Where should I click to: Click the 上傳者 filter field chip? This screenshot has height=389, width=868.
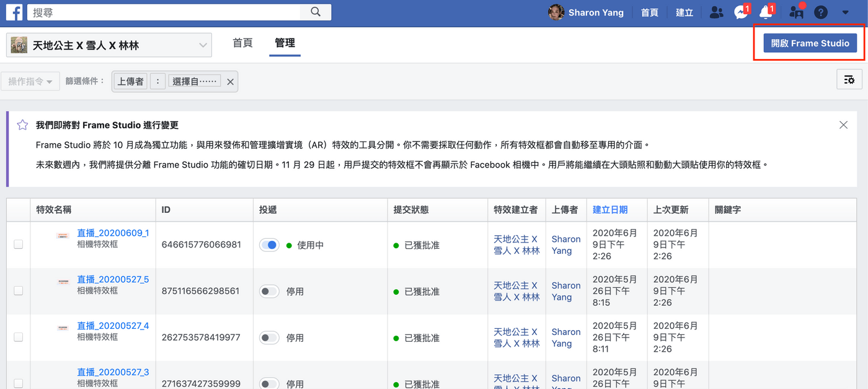(130, 81)
